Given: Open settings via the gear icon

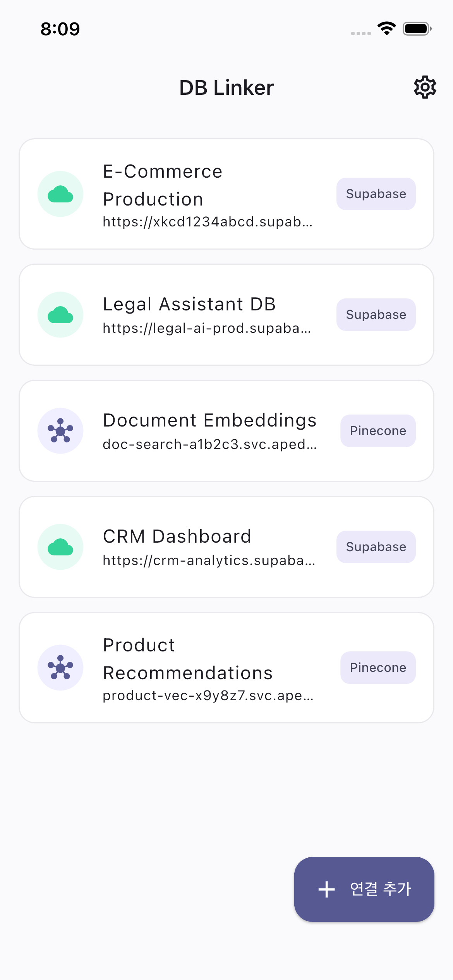Looking at the screenshot, I should click(x=425, y=87).
